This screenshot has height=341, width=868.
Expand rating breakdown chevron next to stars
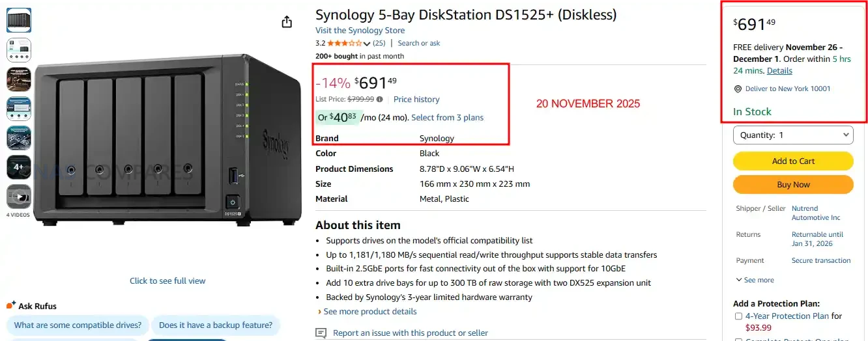coord(367,44)
